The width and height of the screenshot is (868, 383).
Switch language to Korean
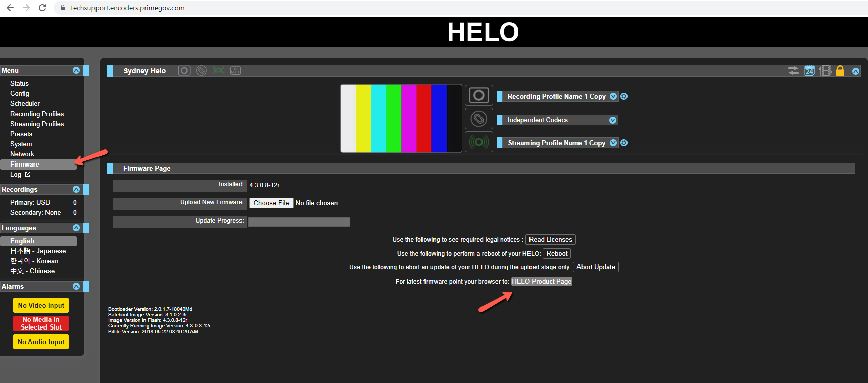pyautogui.click(x=34, y=261)
